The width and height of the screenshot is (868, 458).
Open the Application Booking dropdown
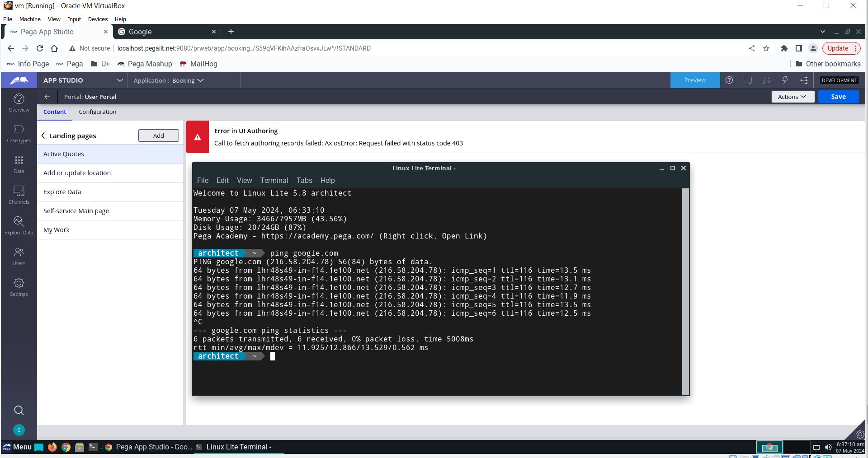tap(186, 80)
